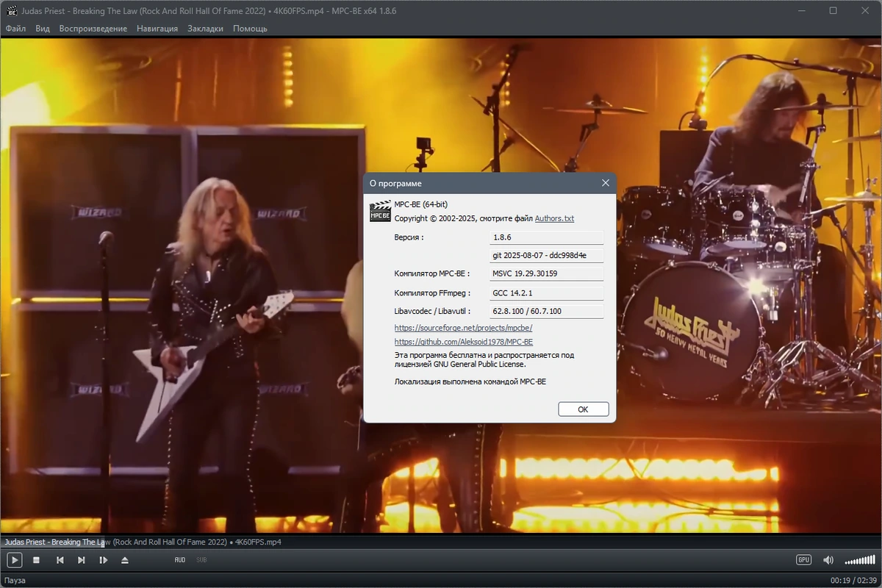Click the Локализация выполнена командой MPC-BE text
Screen dimensions: 882x588
coord(470,381)
